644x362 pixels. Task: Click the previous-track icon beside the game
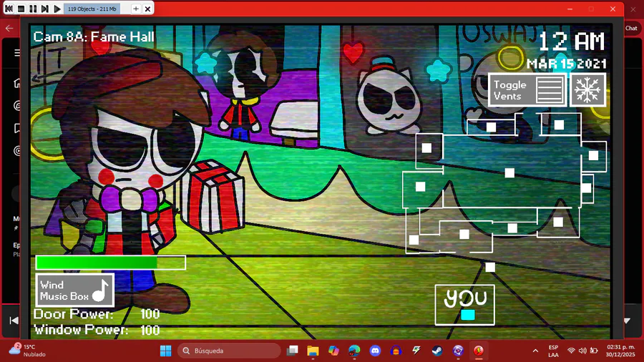tap(14, 321)
